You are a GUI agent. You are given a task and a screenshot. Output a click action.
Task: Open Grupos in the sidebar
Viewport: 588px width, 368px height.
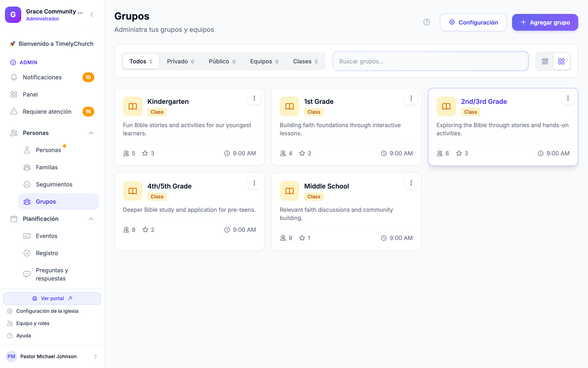coord(58,202)
